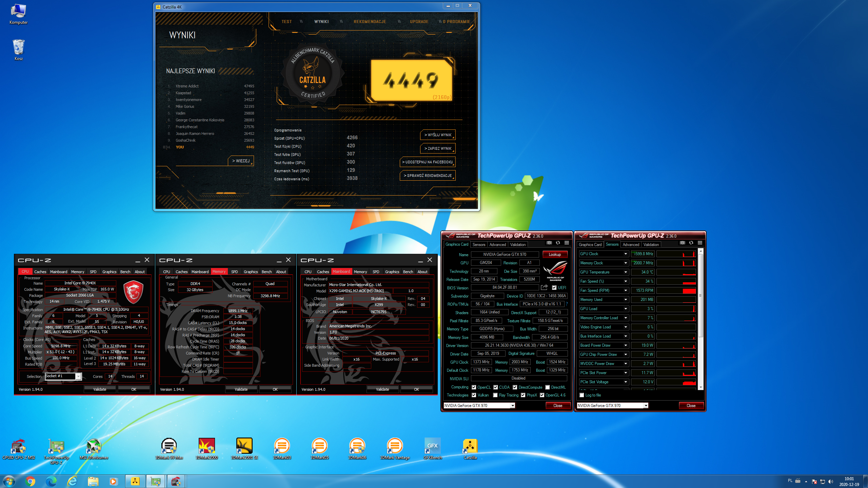Switch to REKOMENDACJE tab in Catzilla
Image resolution: width=868 pixels, height=488 pixels.
click(370, 22)
